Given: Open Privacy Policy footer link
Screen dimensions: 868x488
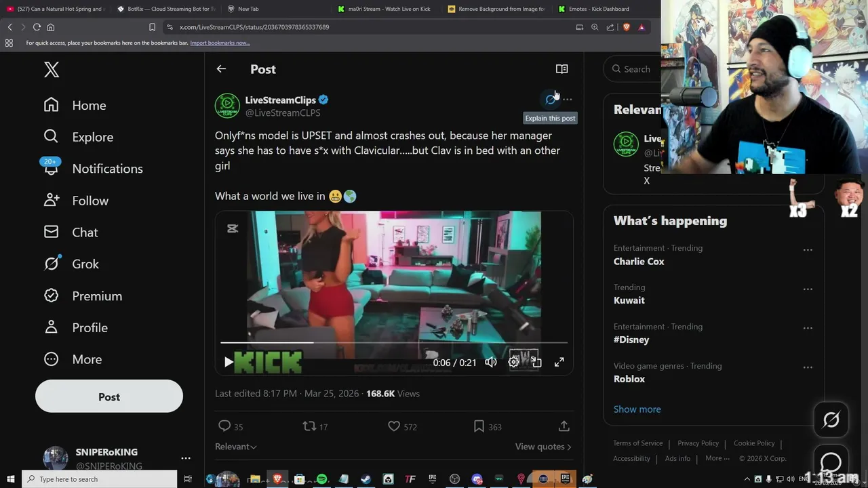Looking at the screenshot, I should point(698,443).
